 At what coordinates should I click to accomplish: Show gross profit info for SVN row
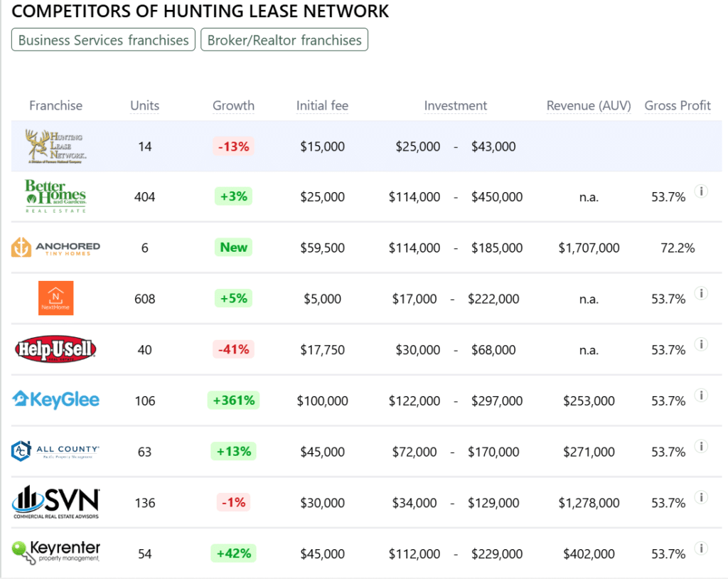(x=701, y=497)
